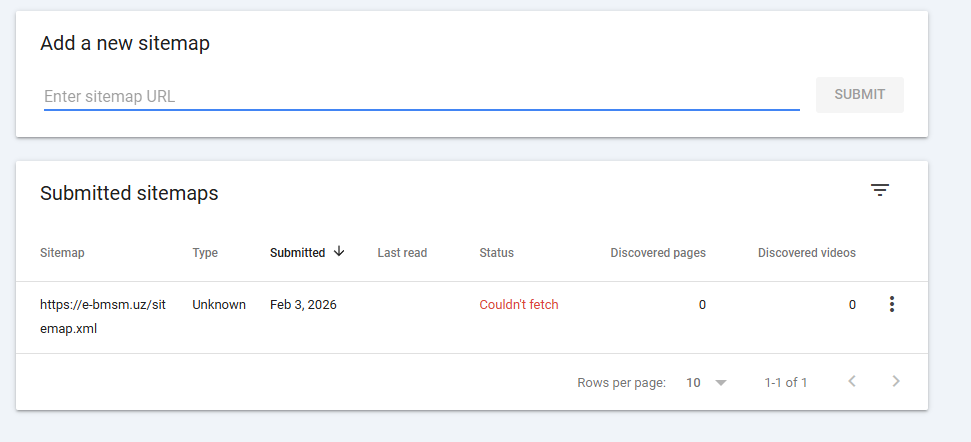Go to previous page with left chevron
Screen dimensions: 971x442
[852, 381]
